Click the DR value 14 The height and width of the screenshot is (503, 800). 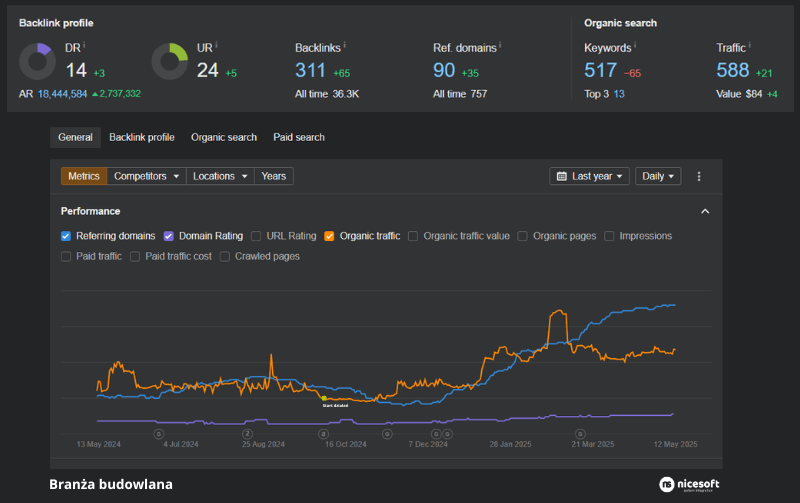(x=76, y=70)
